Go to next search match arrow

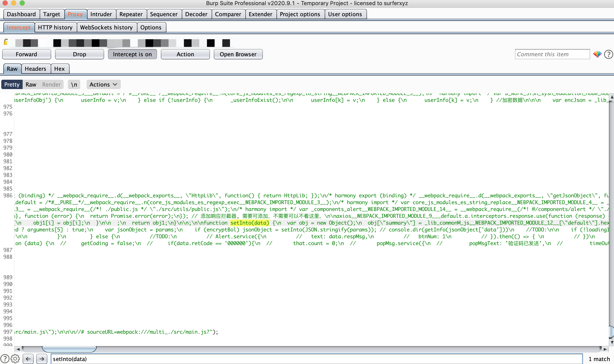(x=42, y=359)
